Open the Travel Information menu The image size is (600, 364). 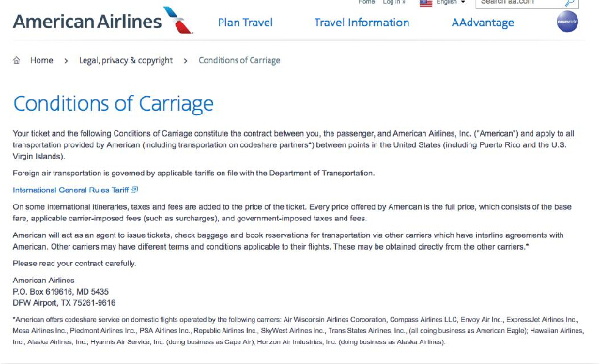point(362,23)
